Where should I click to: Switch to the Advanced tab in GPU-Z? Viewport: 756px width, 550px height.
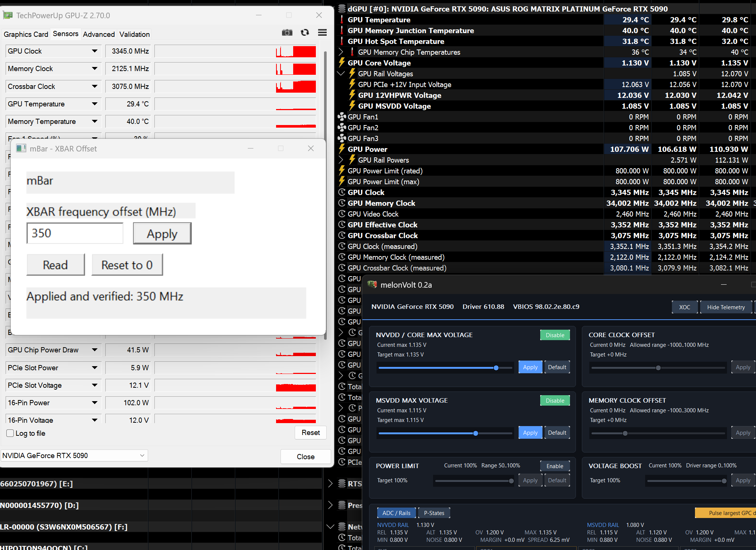tap(99, 34)
